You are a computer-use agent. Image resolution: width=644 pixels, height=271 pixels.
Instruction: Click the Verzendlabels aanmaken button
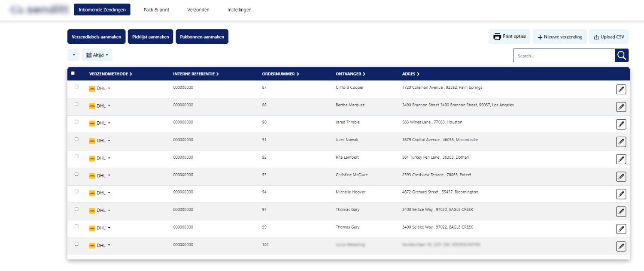click(x=97, y=37)
